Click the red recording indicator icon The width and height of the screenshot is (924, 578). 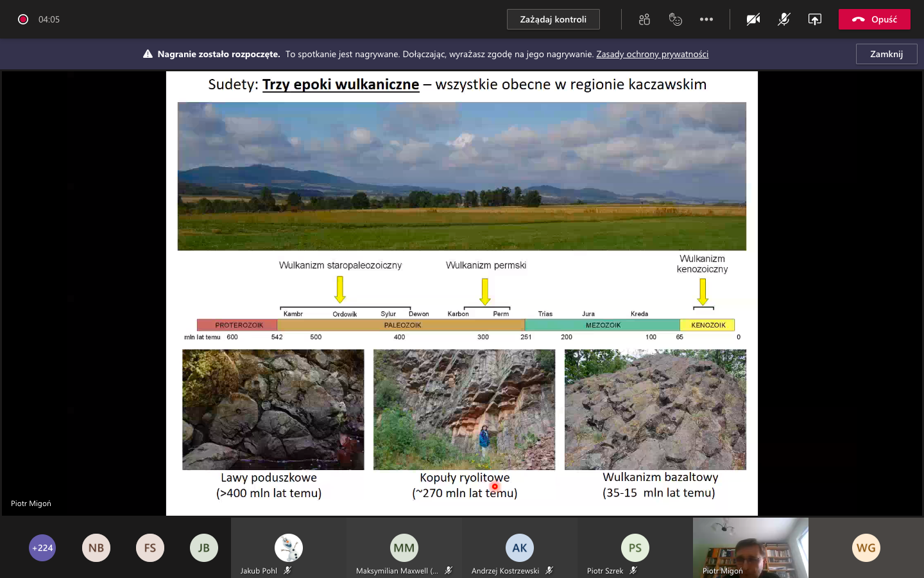(23, 19)
